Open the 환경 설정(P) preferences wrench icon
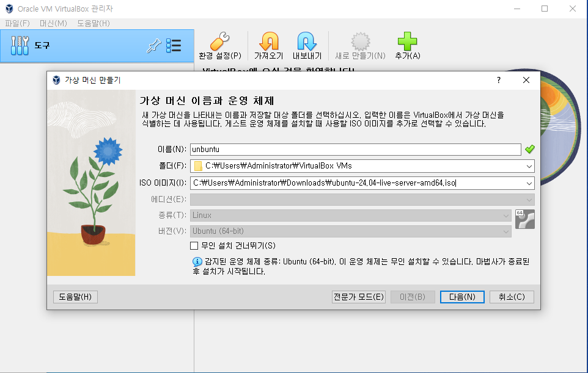Viewport: 588px width, 373px height. point(220,41)
